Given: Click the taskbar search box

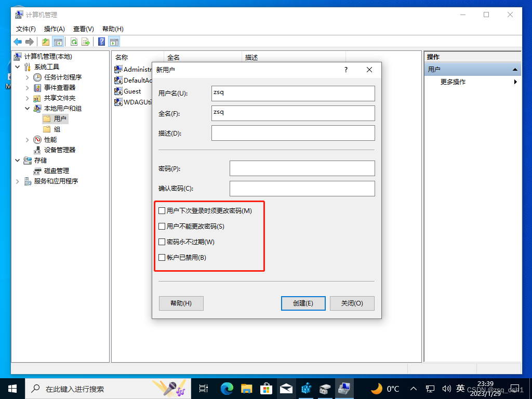Looking at the screenshot, I should pyautogui.click(x=108, y=389).
